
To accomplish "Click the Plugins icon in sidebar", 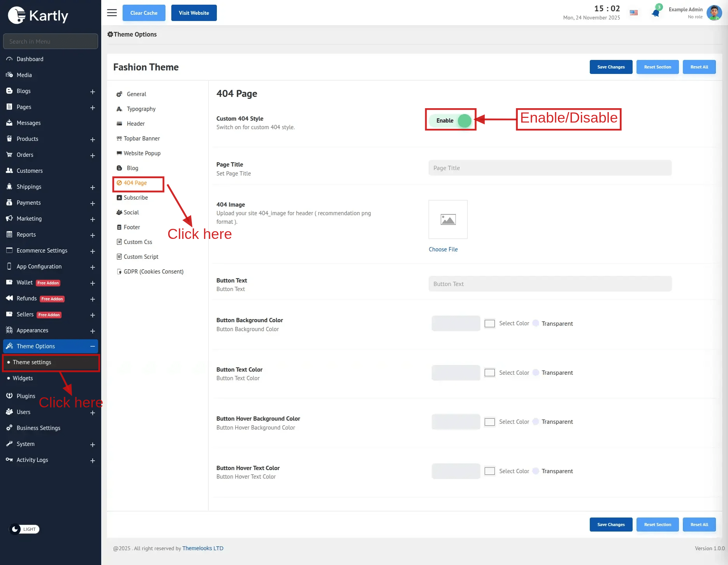I will pyautogui.click(x=9, y=396).
